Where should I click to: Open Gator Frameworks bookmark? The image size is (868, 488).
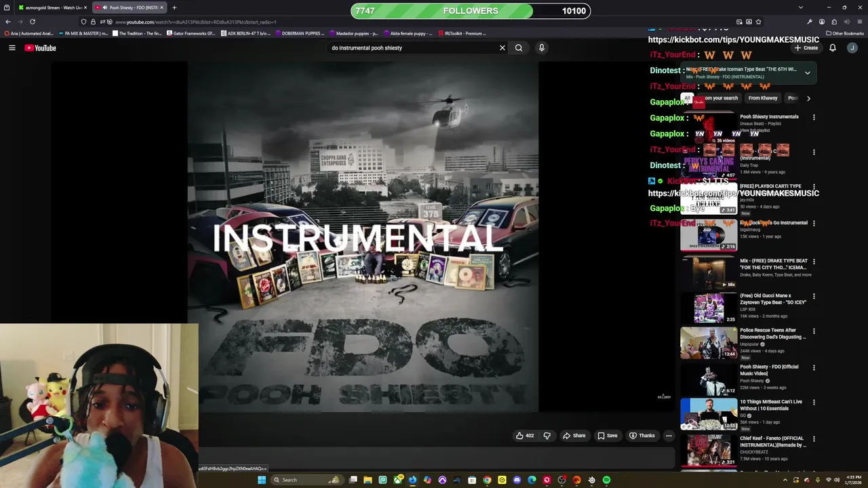tap(190, 33)
